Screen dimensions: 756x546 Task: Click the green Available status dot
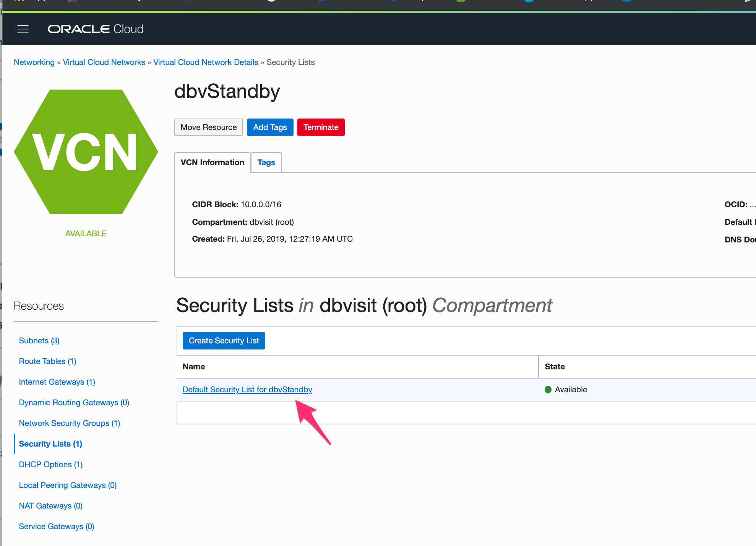point(548,390)
